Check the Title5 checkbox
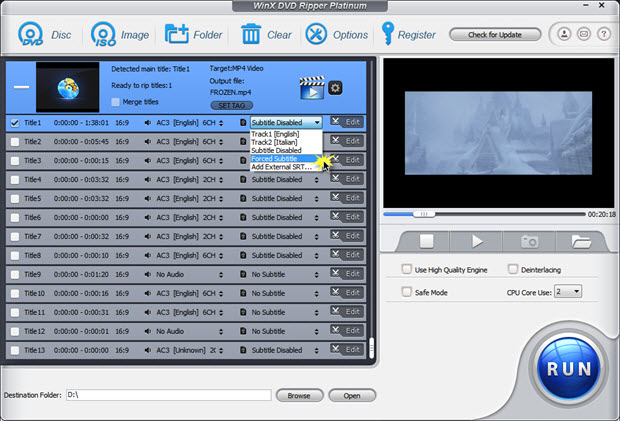Image resolution: width=620 pixels, height=421 pixels. (x=15, y=199)
